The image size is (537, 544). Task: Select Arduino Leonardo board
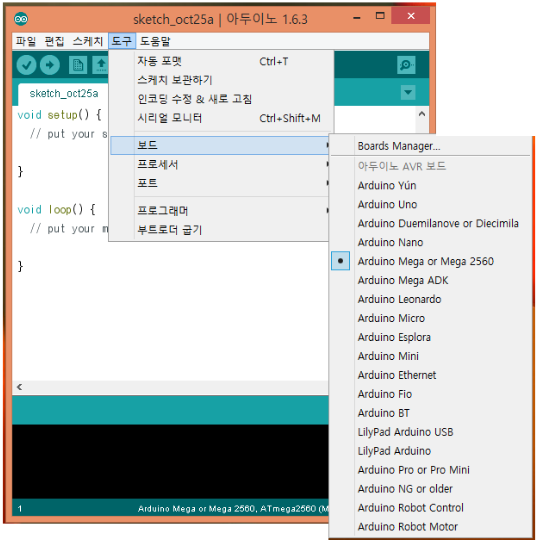430,299
